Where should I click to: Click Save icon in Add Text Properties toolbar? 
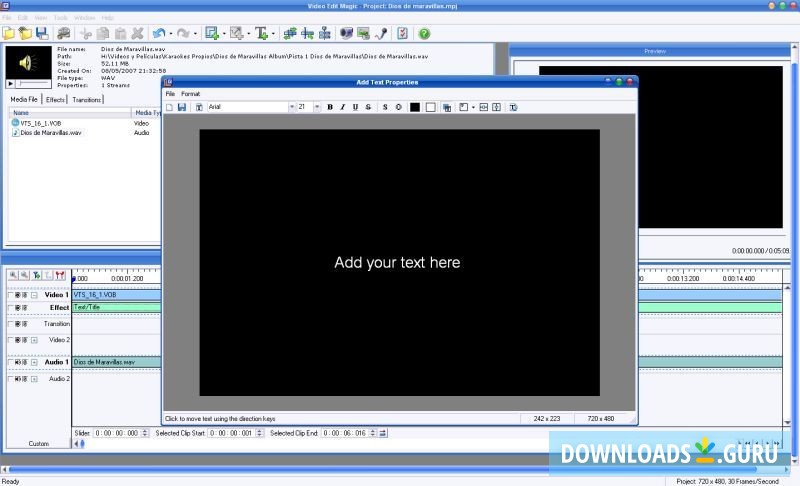[x=182, y=107]
